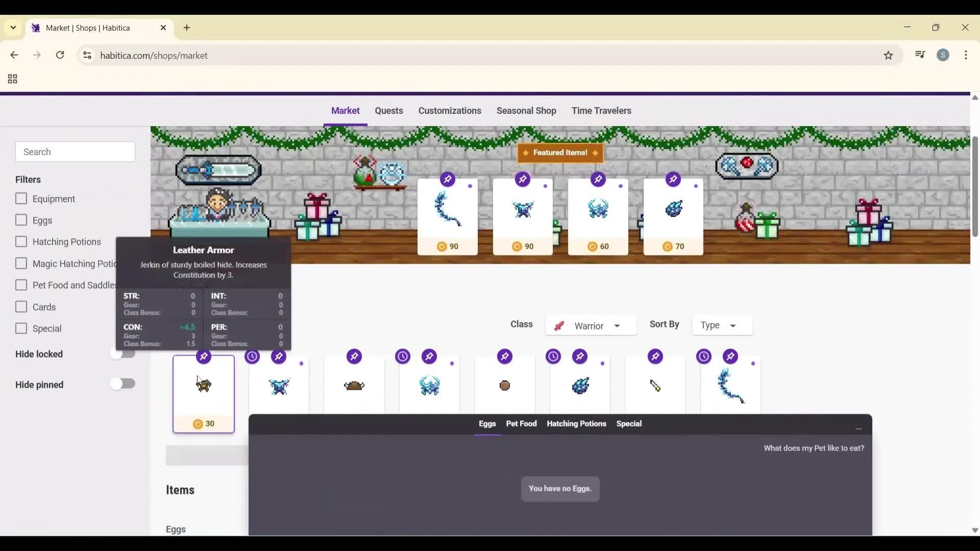
Task: Click inside the Search filter field
Action: coord(75,152)
